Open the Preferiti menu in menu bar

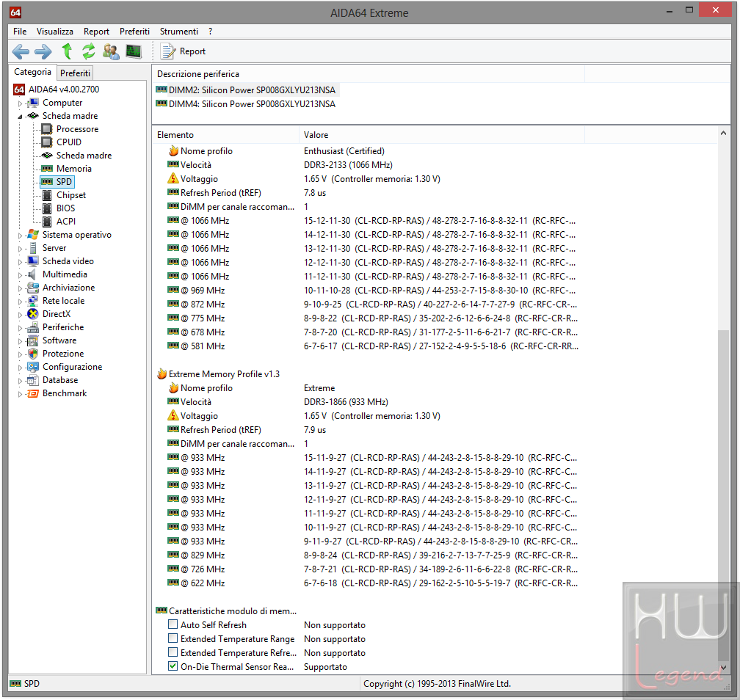click(x=134, y=31)
